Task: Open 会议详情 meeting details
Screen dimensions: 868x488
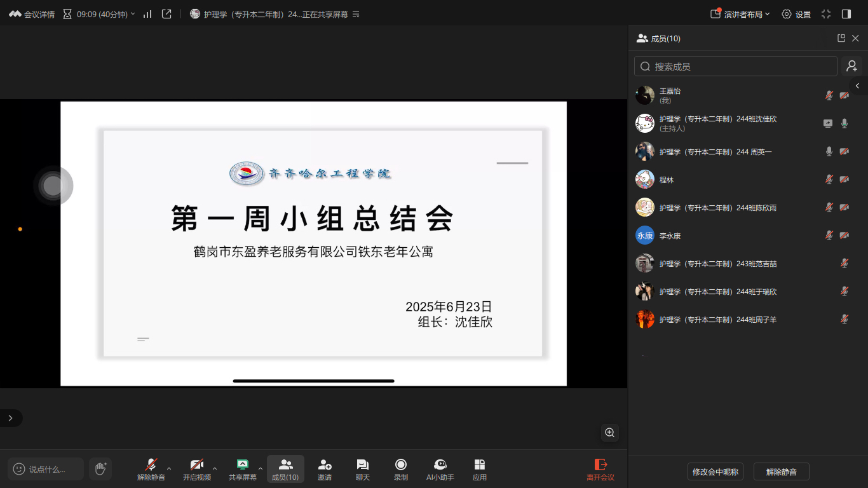Action: click(32, 14)
